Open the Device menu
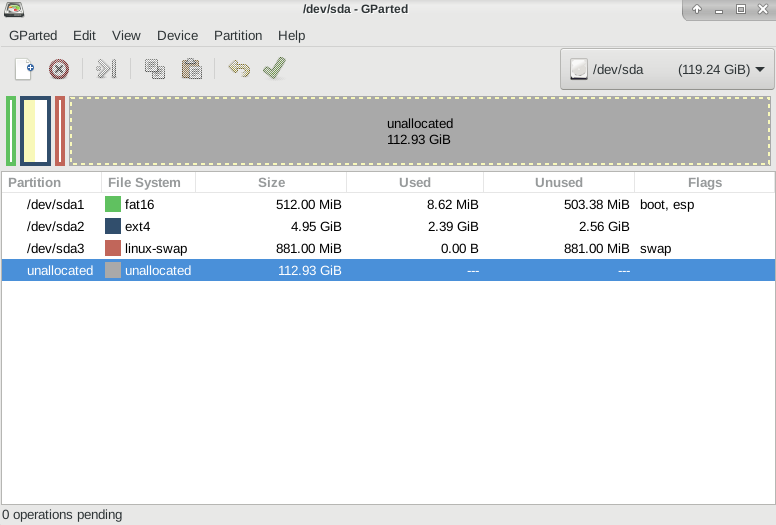776x525 pixels. point(178,36)
